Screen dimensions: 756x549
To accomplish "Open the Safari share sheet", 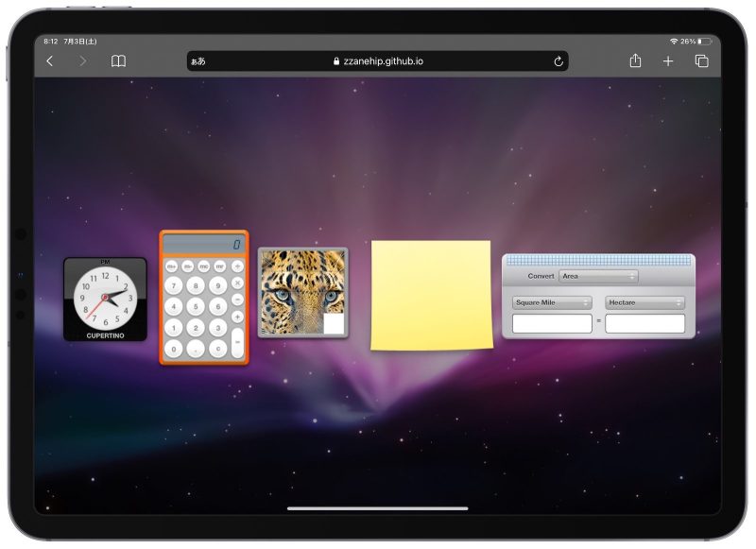I will [634, 60].
